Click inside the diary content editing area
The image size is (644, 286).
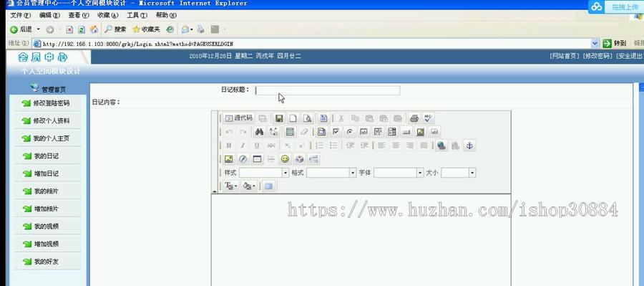361,240
